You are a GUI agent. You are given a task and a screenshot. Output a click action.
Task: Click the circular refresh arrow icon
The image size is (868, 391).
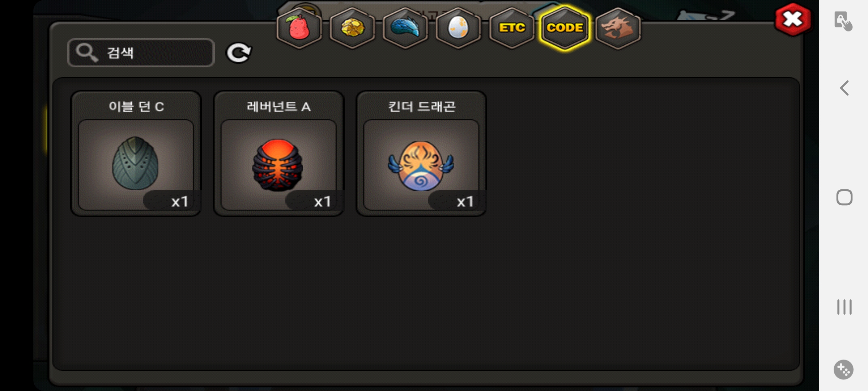click(239, 53)
